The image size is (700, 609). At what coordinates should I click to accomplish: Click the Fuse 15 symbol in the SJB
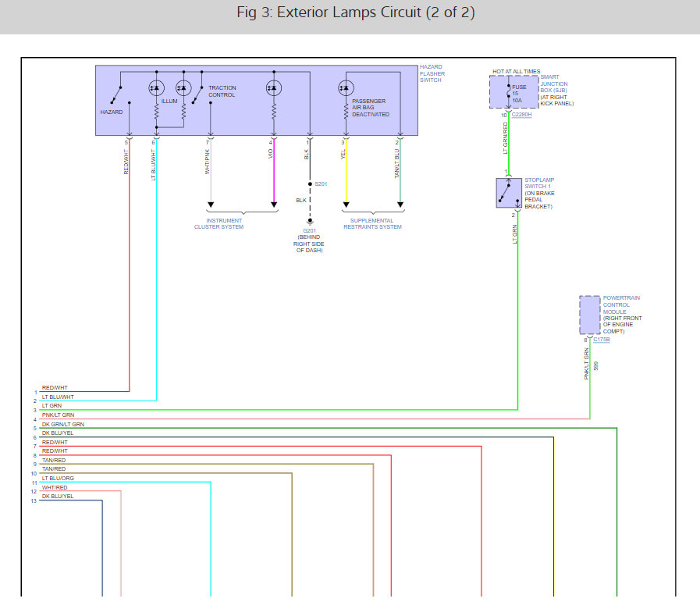tap(509, 92)
